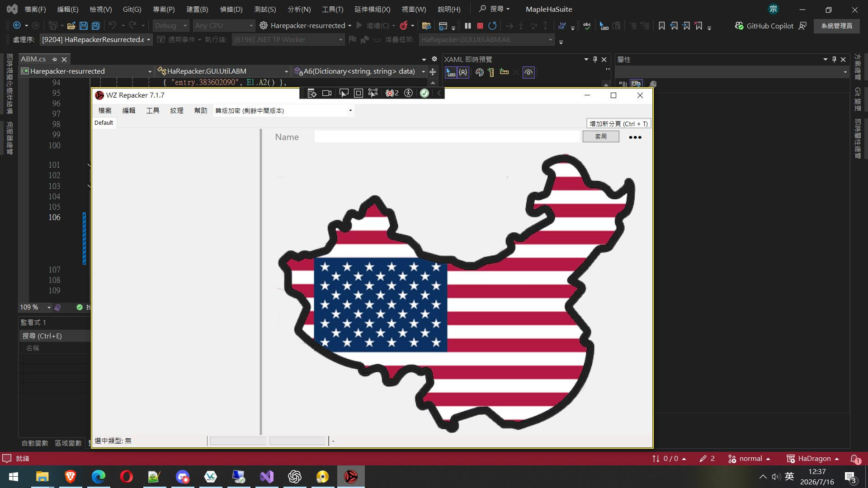Open the 紋理 menu in WZ Repacker
The height and width of the screenshot is (488, 868).
pos(177,111)
